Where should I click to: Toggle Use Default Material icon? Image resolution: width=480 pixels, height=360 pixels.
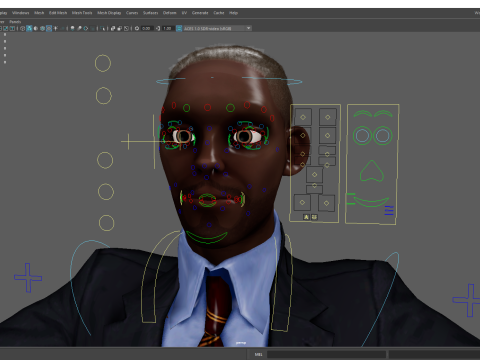pyautogui.click(x=36, y=28)
